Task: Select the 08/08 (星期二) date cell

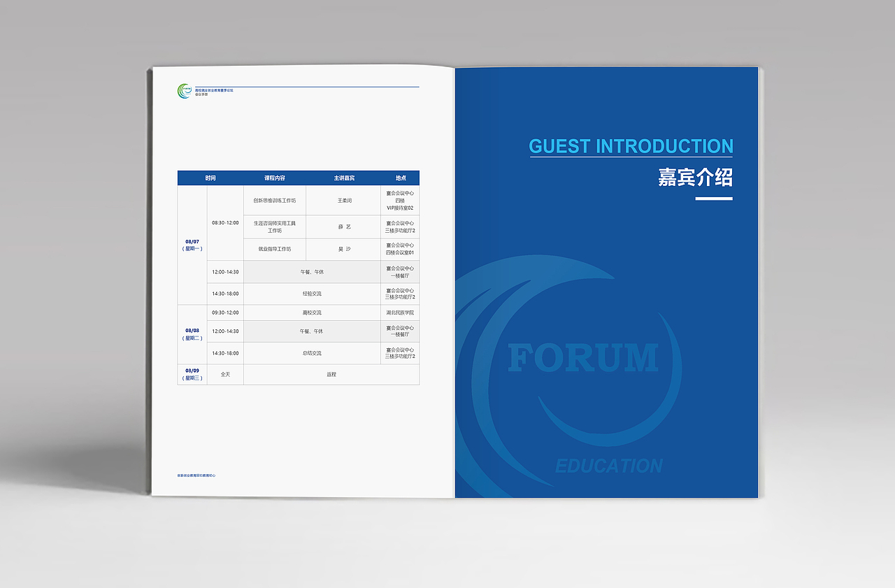Action: [x=192, y=334]
